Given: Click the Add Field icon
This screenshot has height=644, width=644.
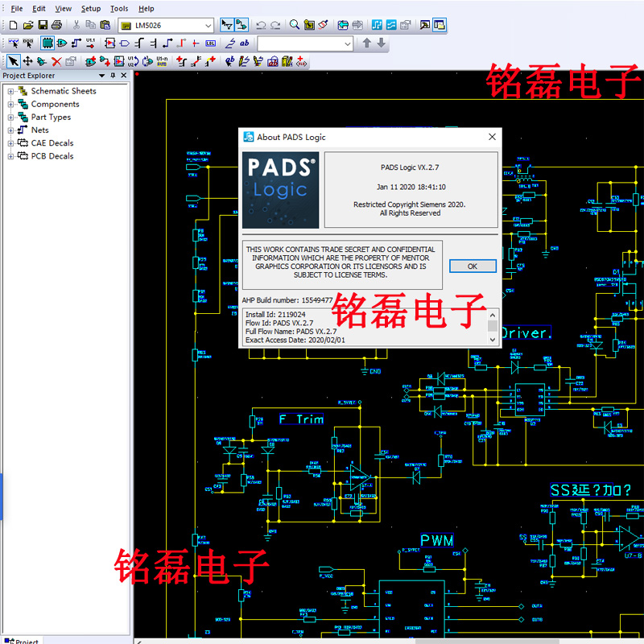Looking at the screenshot, I should pos(302,62).
